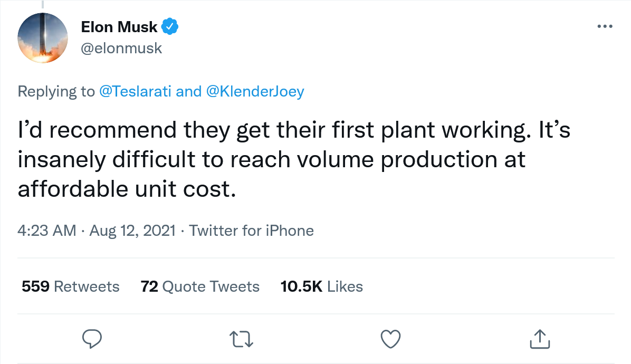View the 10.5K Likes list

click(x=322, y=286)
